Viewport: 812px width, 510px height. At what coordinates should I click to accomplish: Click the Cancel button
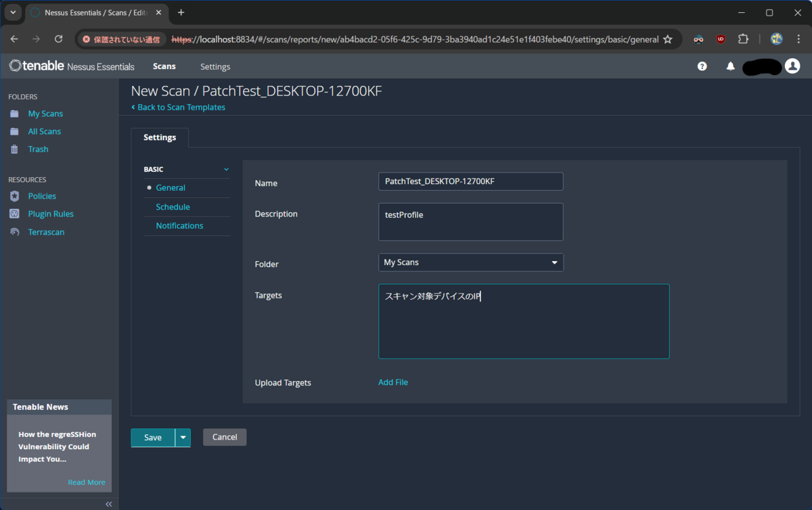225,437
